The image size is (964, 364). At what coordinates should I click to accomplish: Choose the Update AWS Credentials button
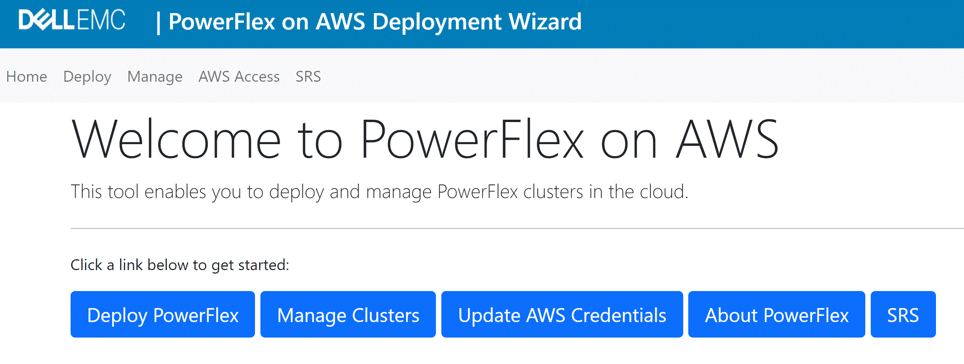pyautogui.click(x=562, y=315)
